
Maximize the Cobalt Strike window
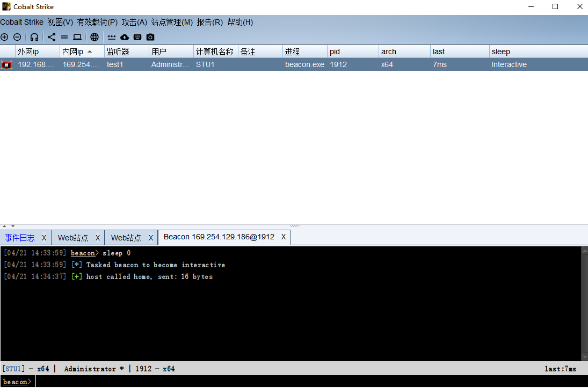click(x=555, y=6)
